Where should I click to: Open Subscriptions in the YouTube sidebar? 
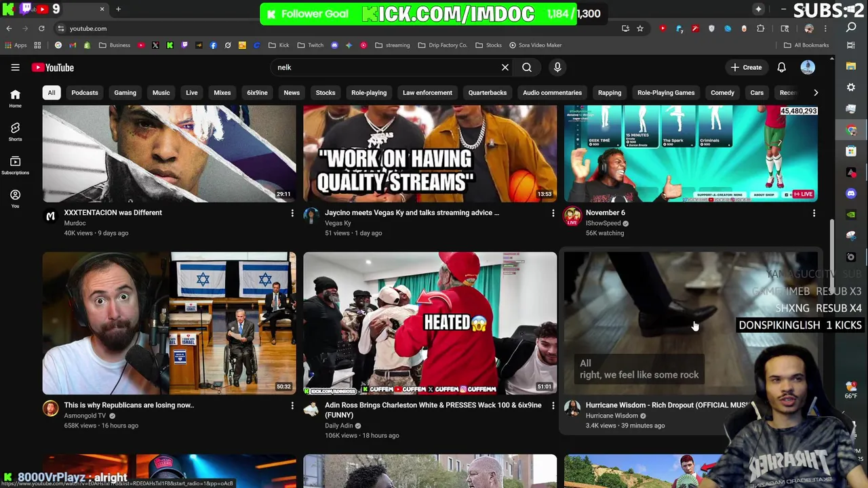click(15, 165)
